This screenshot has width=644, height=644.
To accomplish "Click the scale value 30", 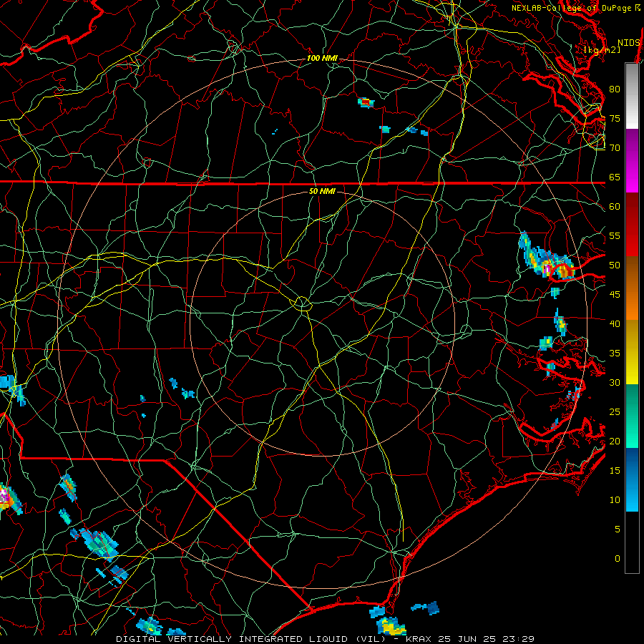I will click(615, 382).
